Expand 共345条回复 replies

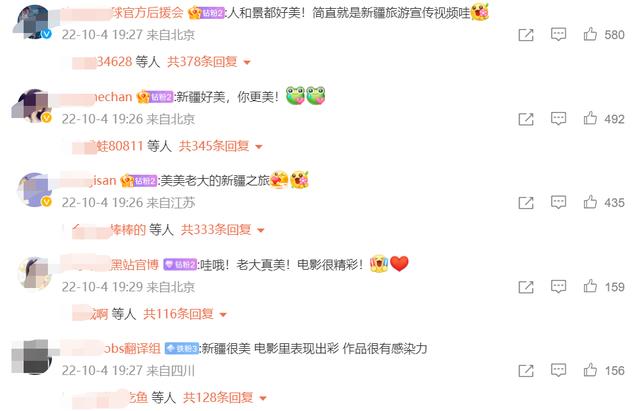[220, 146]
